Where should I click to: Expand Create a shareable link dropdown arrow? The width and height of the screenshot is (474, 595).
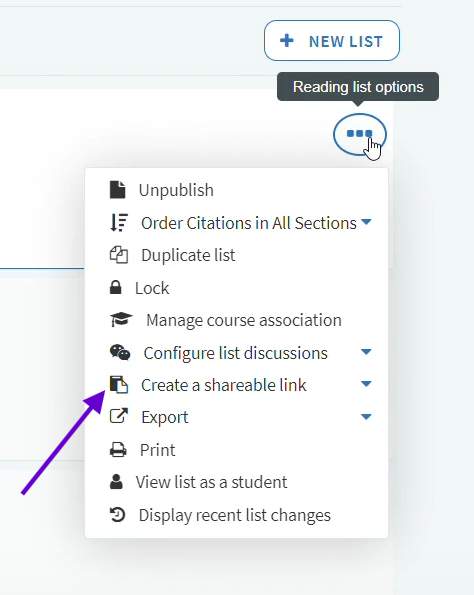pyautogui.click(x=366, y=384)
